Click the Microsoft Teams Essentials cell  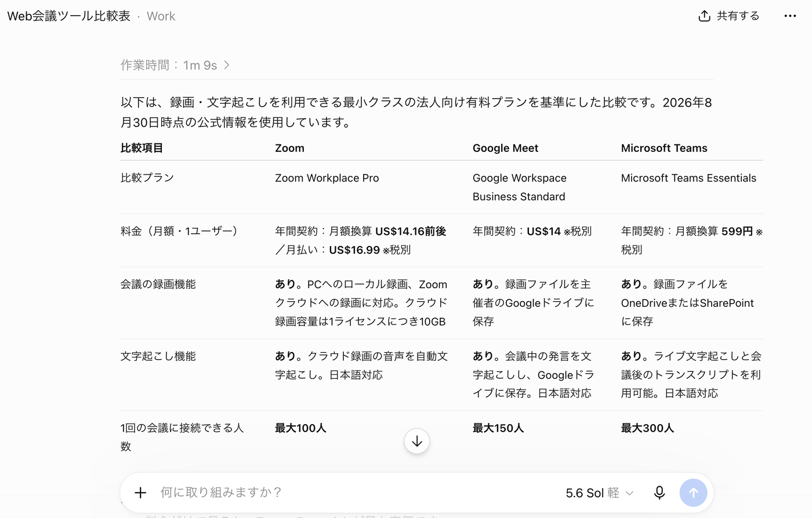click(688, 178)
